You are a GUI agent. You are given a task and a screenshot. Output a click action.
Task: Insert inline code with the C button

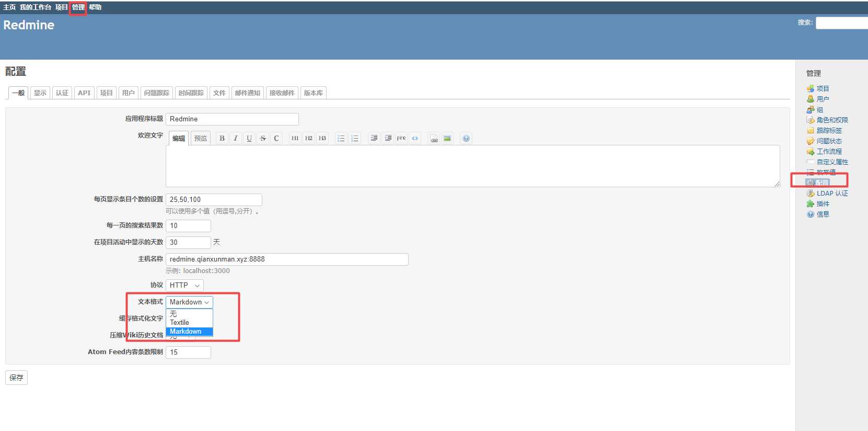coord(276,138)
